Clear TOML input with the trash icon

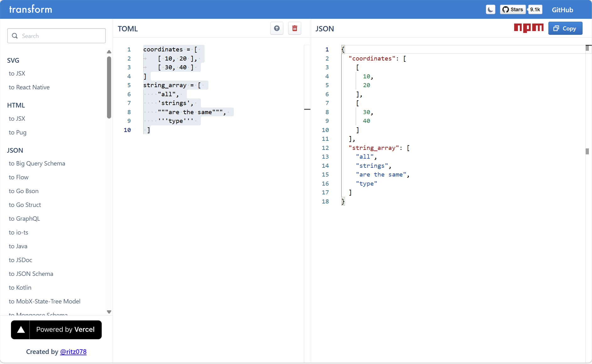(294, 29)
